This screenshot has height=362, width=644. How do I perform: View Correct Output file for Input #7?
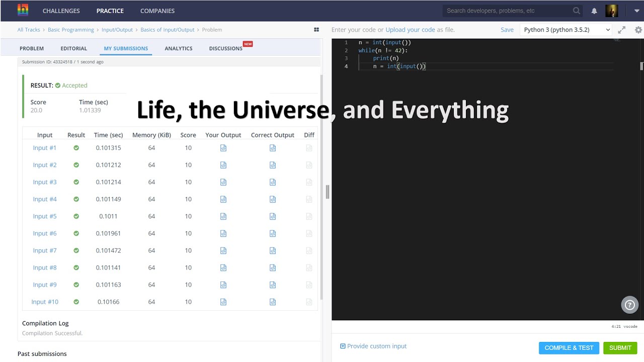pos(273,250)
